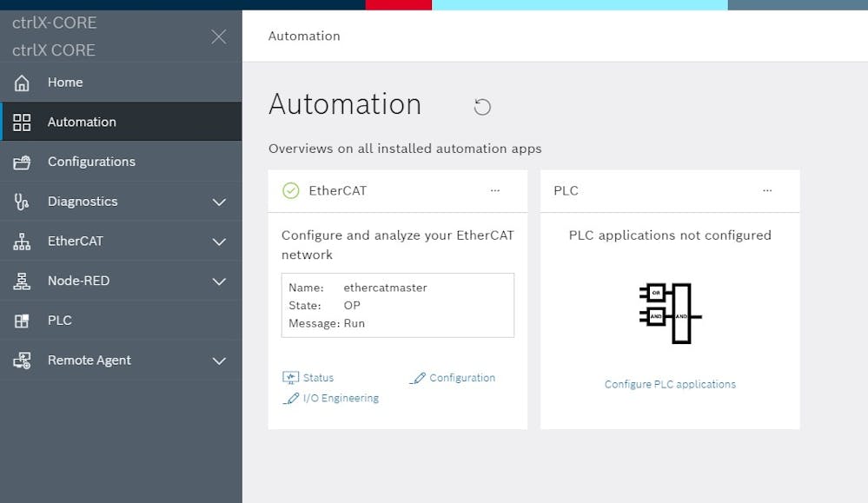Close the sidebar with the X icon
Image resolution: width=868 pixels, height=503 pixels.
click(x=219, y=37)
